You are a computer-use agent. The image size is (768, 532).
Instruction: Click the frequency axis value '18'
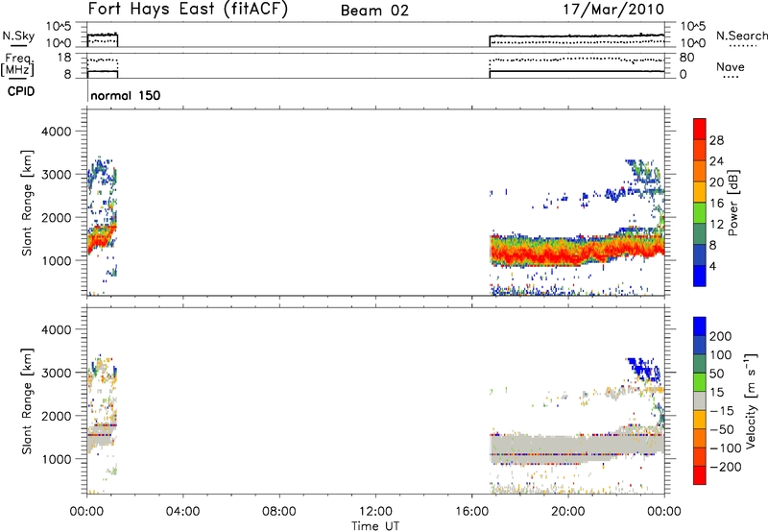pos(63,58)
